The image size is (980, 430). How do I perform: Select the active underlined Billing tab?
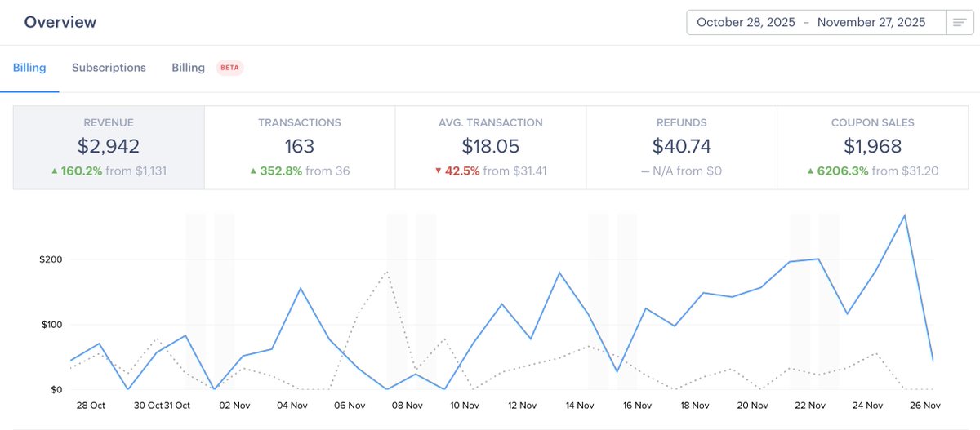click(29, 68)
